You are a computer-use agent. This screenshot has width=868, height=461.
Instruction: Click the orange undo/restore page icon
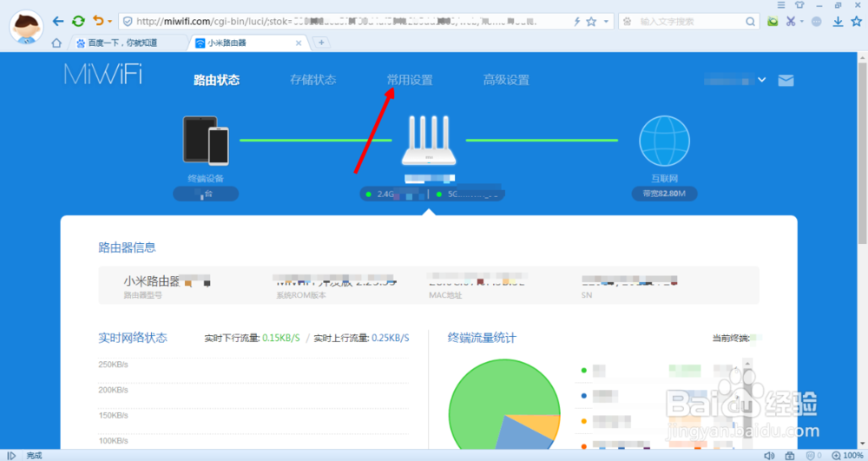[x=98, y=21]
